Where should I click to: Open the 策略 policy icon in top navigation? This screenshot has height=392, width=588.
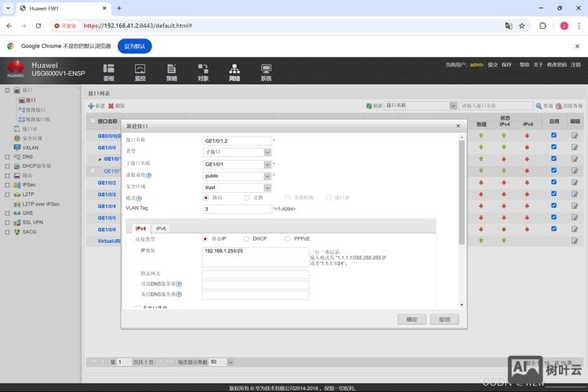[x=172, y=71]
